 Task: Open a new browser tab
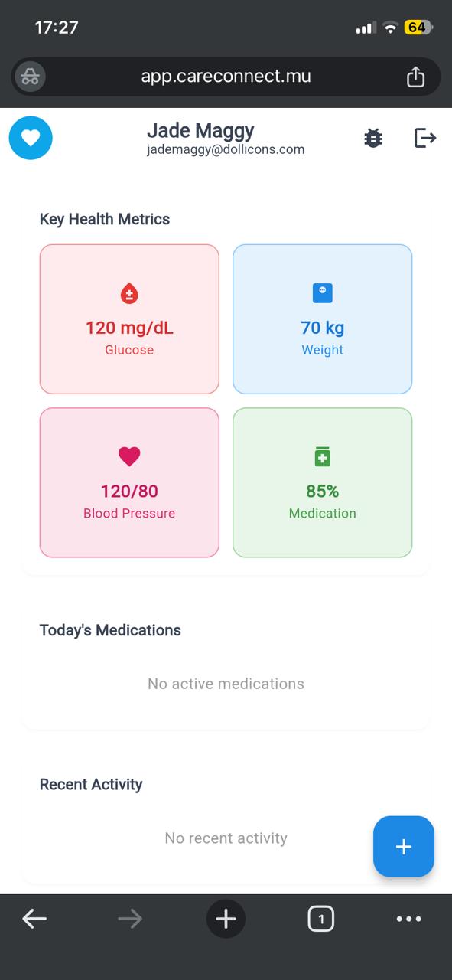[x=226, y=918]
